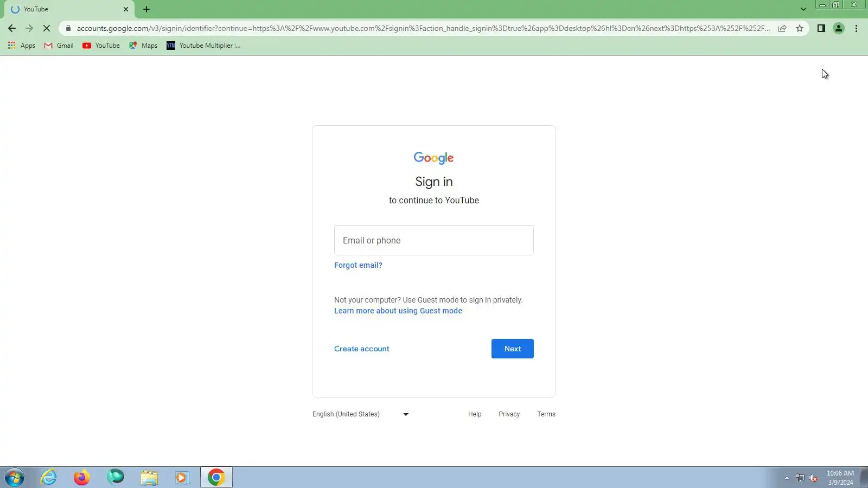
Task: Open the Help link
Action: tap(475, 414)
